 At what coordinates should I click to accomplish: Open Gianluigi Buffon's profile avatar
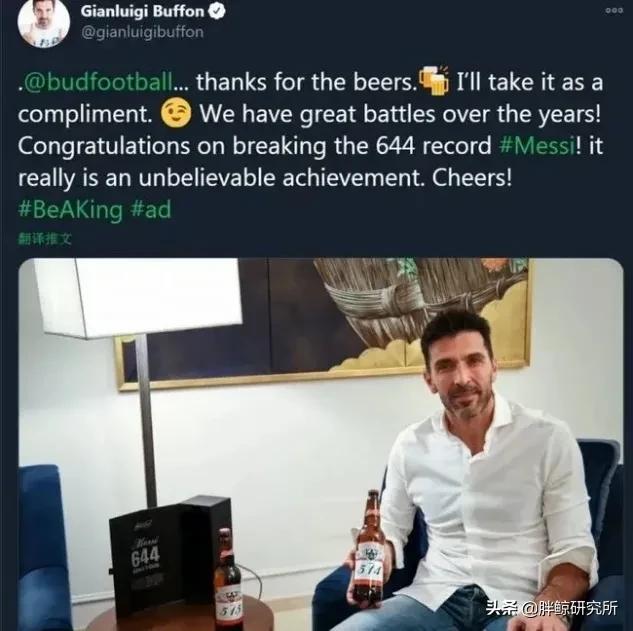[x=44, y=23]
